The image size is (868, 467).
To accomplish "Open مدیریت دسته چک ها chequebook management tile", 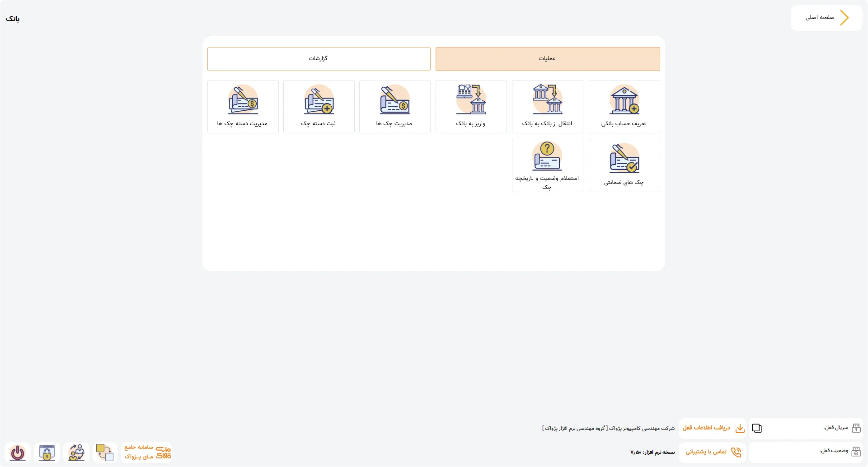I will [243, 107].
